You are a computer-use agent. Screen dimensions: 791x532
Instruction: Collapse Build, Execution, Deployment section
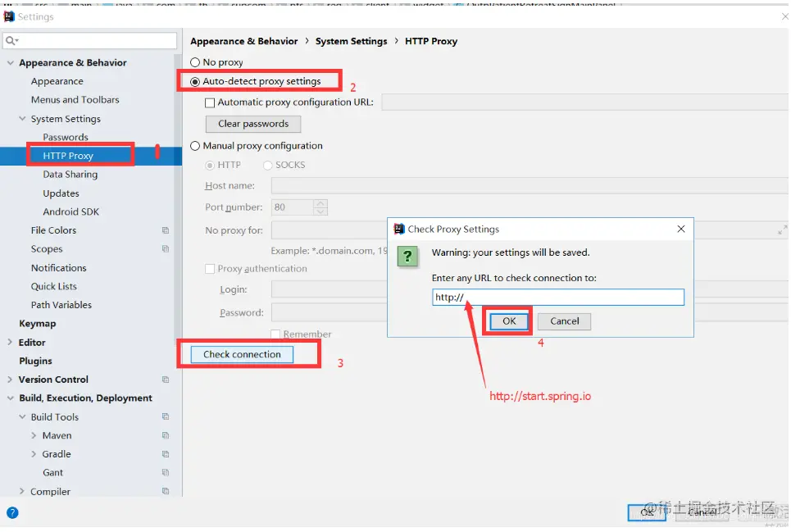pos(11,398)
